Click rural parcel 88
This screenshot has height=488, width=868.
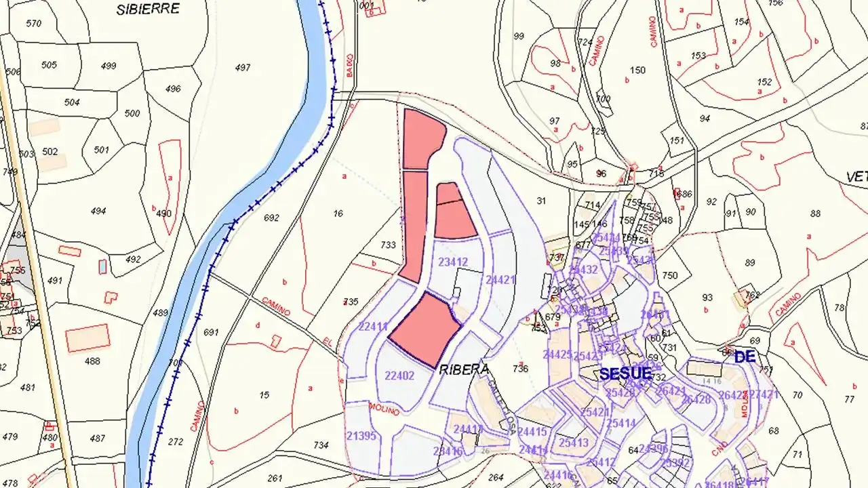coord(815,213)
